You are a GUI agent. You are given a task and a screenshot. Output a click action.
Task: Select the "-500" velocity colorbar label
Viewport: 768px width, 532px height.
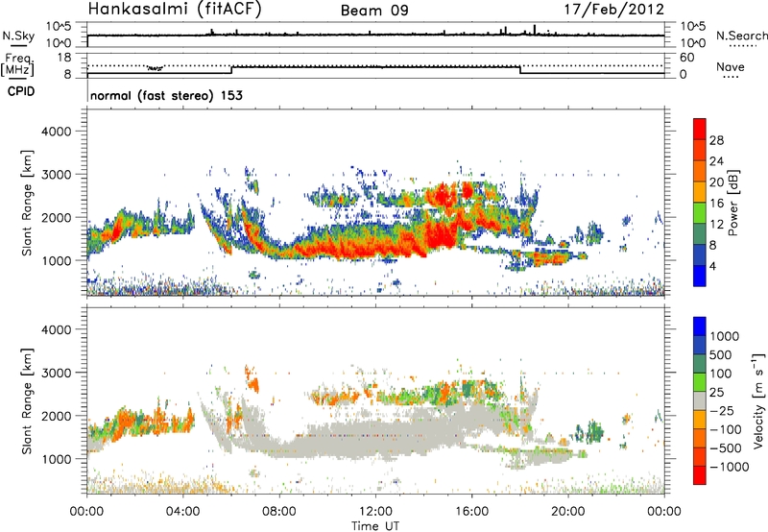725,447
